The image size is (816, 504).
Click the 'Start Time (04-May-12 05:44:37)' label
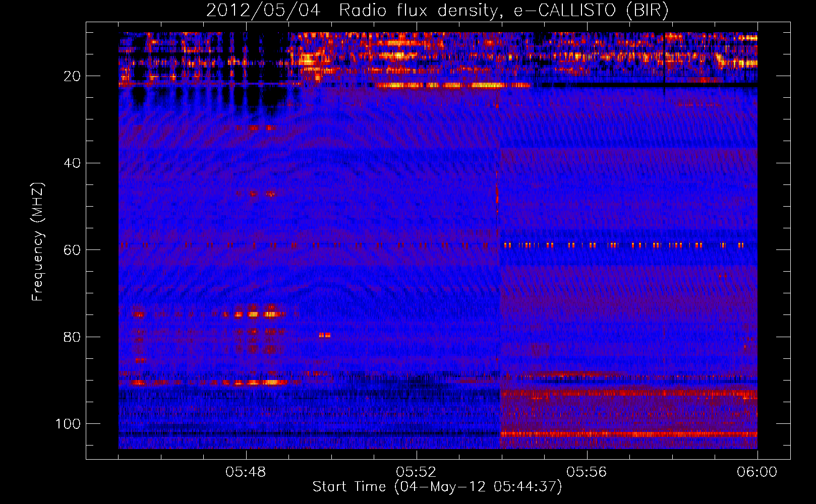click(437, 487)
